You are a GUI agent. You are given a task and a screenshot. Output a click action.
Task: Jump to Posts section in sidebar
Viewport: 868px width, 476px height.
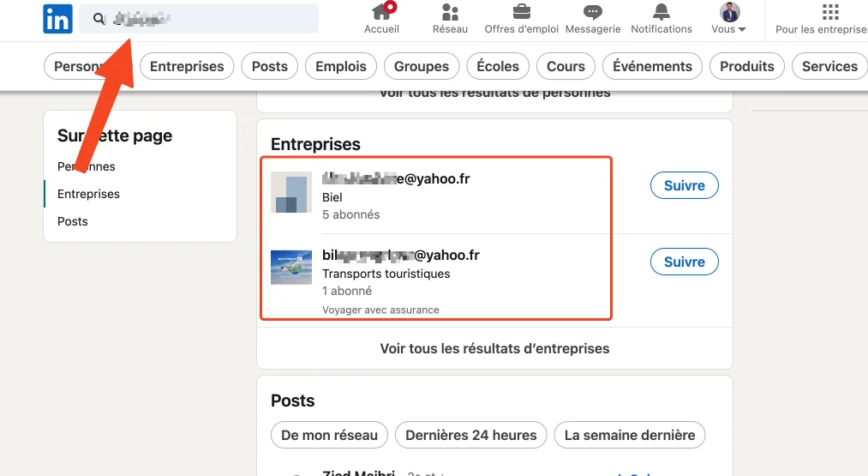point(73,221)
